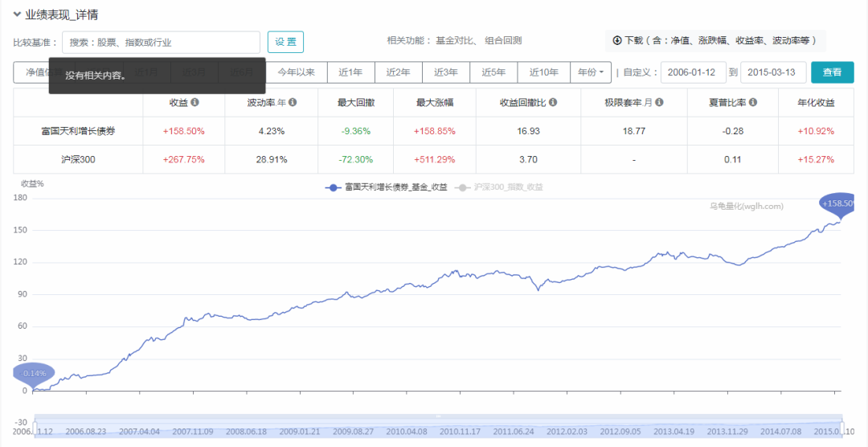Select the 近2年 period tab

coord(399,72)
